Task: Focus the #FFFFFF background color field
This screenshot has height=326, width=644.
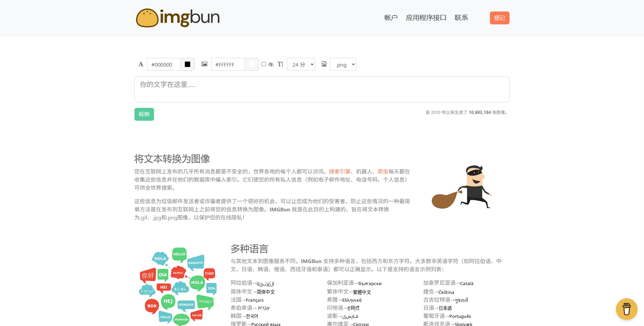Action: pyautogui.click(x=228, y=64)
